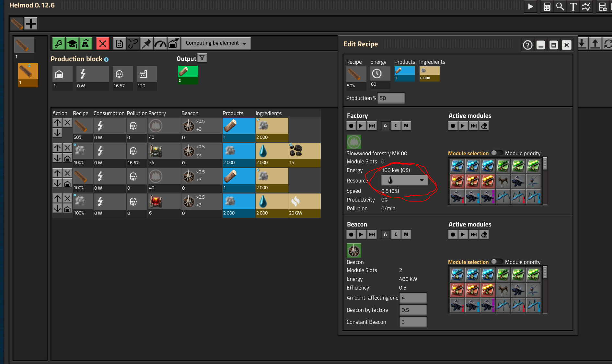Click the eraser button in Factory Active modules
The width and height of the screenshot is (612, 364).
coord(484,126)
